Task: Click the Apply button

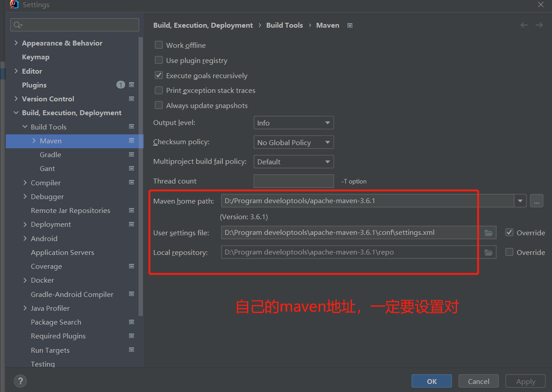Action: pyautogui.click(x=526, y=381)
